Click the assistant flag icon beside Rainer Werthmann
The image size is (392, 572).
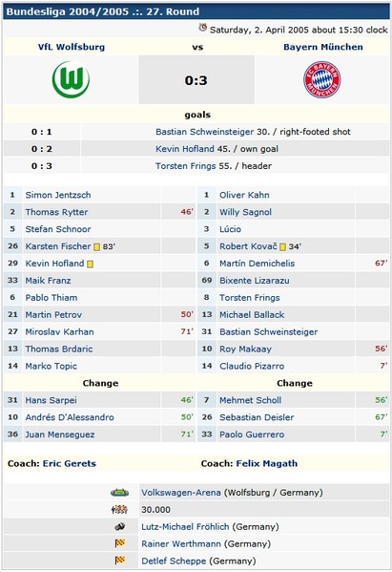[120, 543]
